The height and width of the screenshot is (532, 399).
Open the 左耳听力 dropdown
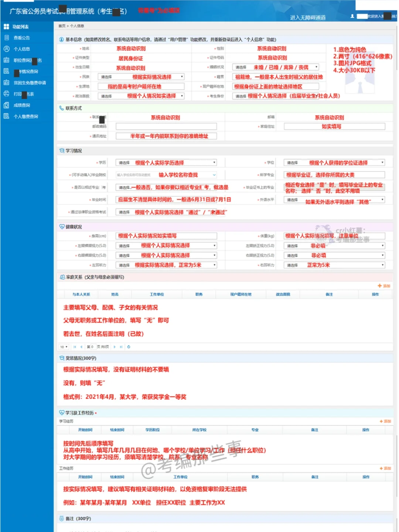[166, 265]
